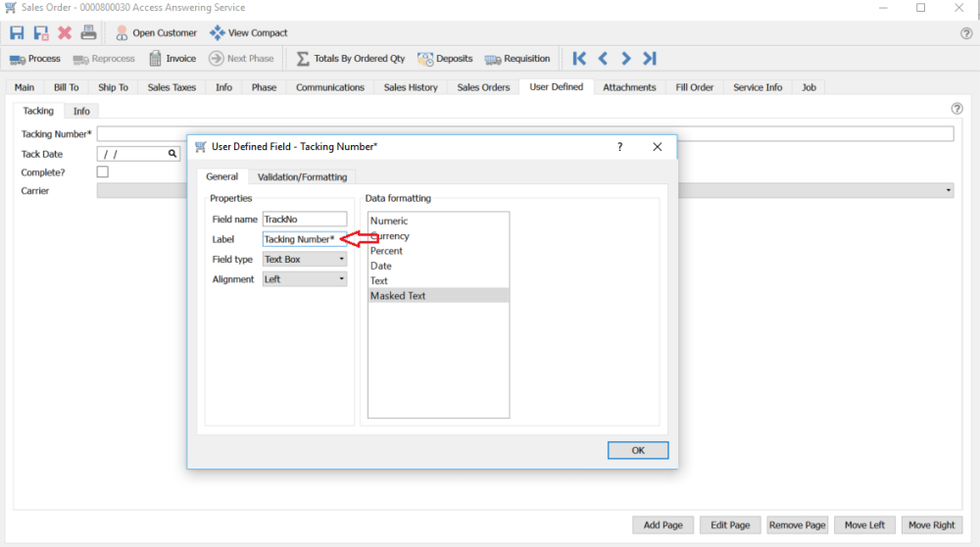This screenshot has width=980, height=547.
Task: Select Currency in the Data formatting list
Action: [x=438, y=235]
